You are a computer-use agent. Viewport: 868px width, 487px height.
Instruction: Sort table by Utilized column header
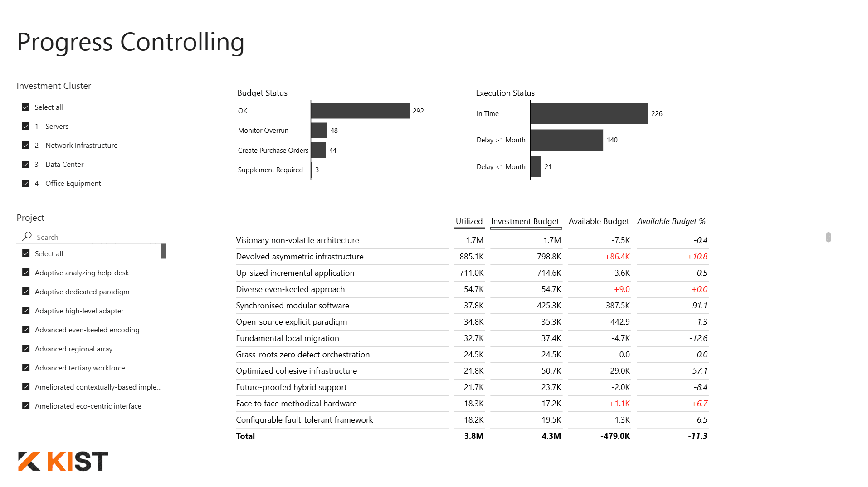(x=469, y=221)
